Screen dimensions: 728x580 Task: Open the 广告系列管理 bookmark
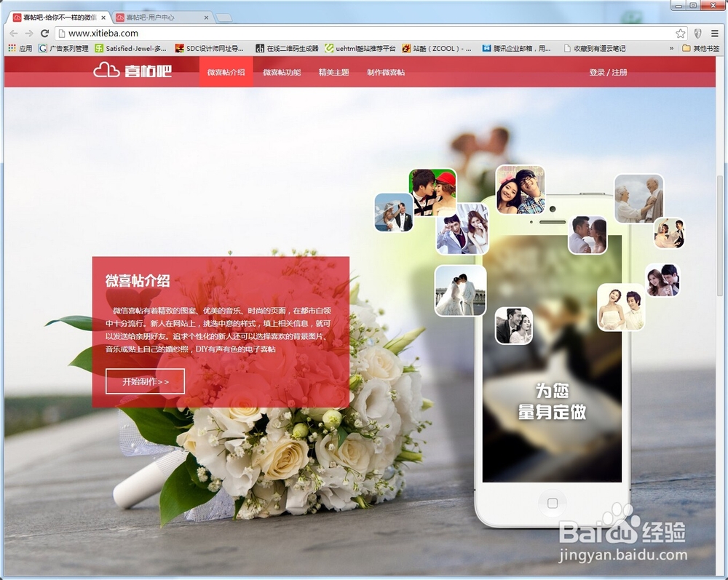pyautogui.click(x=63, y=48)
